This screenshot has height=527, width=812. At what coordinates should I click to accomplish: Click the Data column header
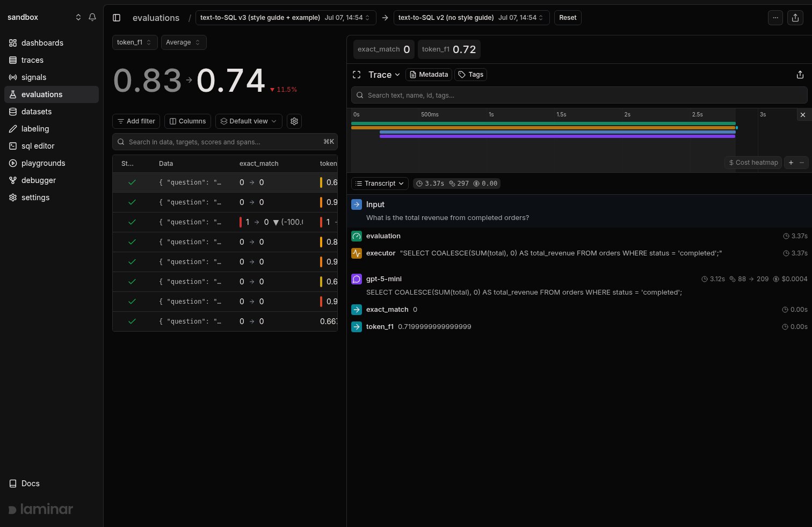pyautogui.click(x=166, y=164)
